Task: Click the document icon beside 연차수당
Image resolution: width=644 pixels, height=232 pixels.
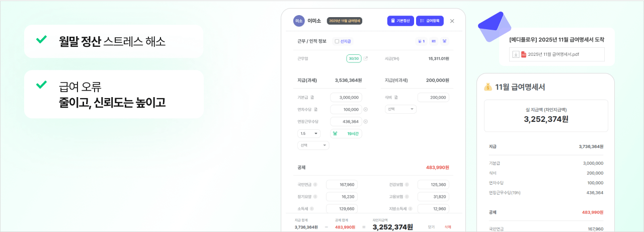Action: pos(316,109)
